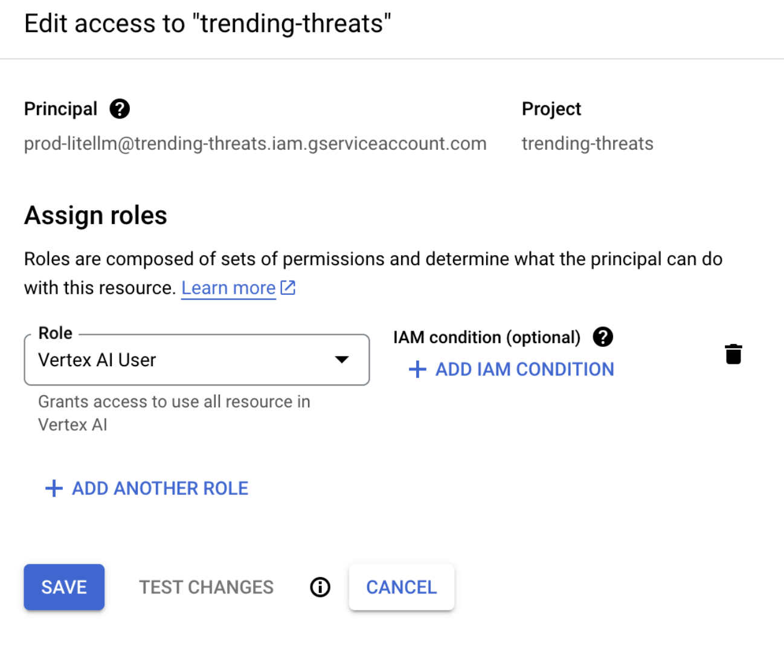Click the plus icon for ADD IAM CONDITION
The image size is (784, 672).
(x=417, y=369)
